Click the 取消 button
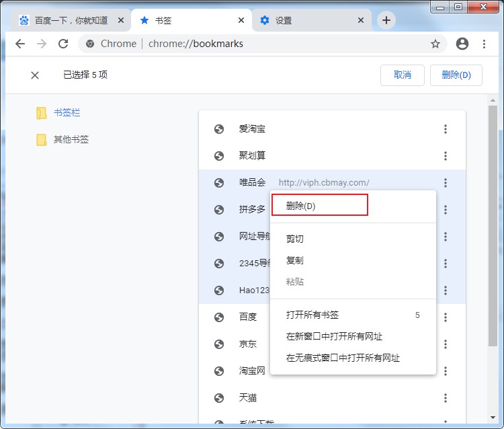The height and width of the screenshot is (429, 504). coord(403,75)
